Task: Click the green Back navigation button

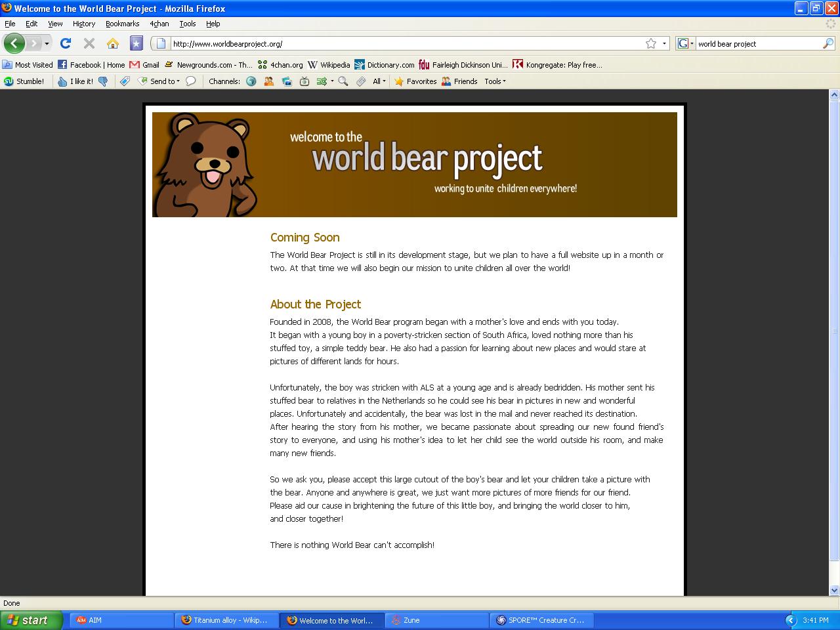Action: tap(14, 43)
